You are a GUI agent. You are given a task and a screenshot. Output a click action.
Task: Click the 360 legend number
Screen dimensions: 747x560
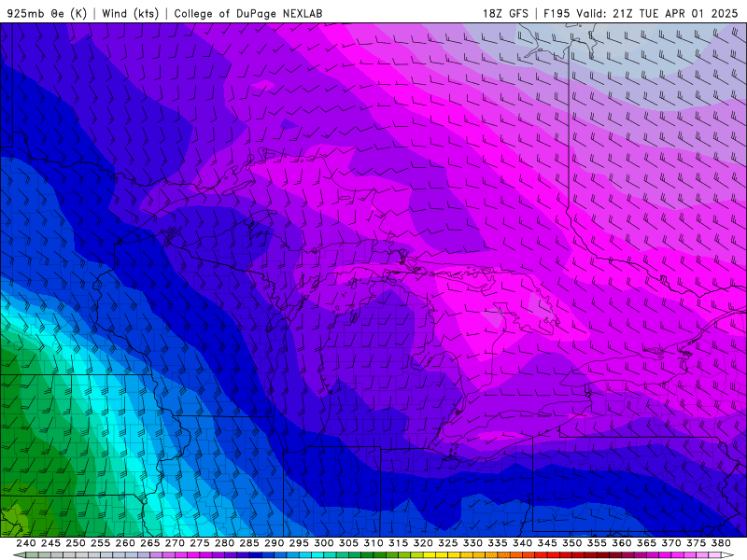point(621,543)
